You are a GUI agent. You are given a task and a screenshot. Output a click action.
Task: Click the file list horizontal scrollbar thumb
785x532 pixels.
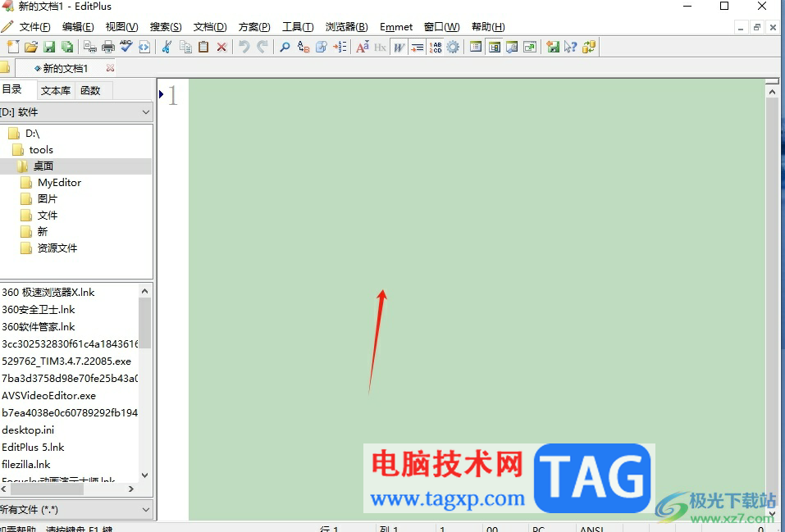click(x=47, y=489)
